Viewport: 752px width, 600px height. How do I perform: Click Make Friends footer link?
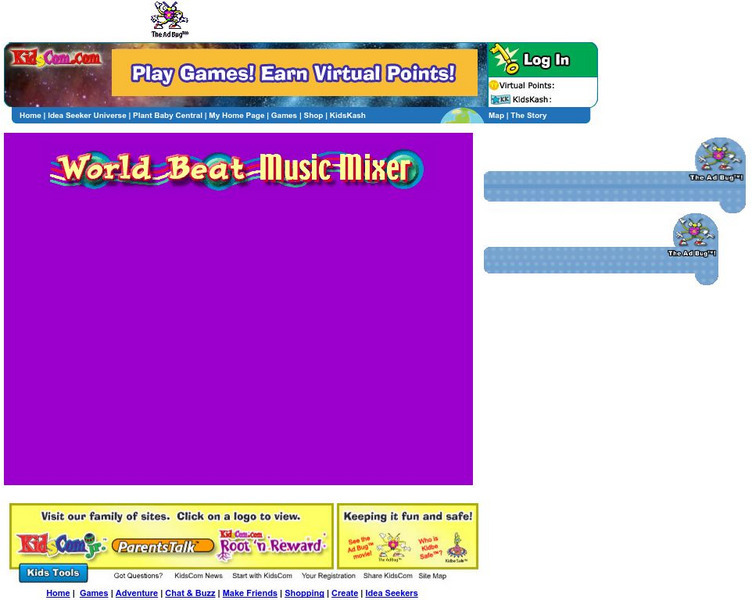click(x=250, y=593)
